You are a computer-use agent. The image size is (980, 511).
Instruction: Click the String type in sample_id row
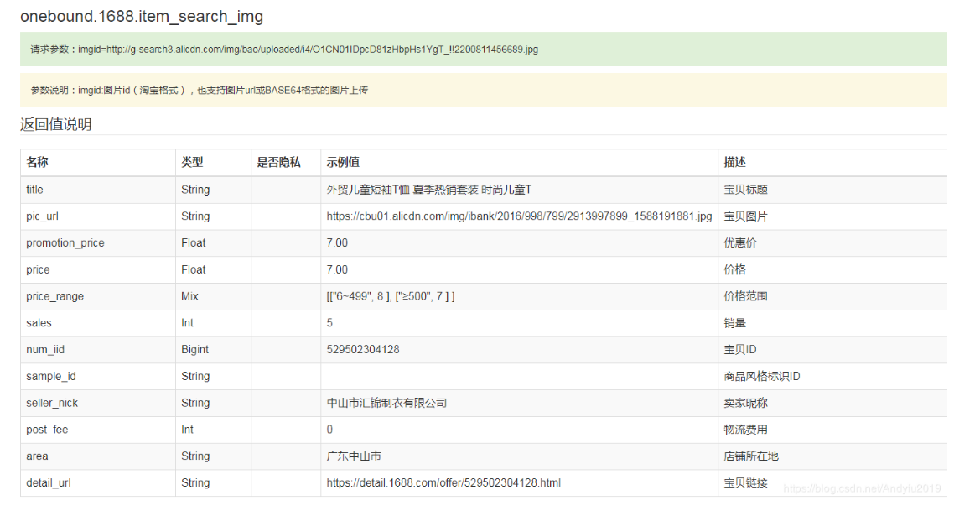coord(195,376)
